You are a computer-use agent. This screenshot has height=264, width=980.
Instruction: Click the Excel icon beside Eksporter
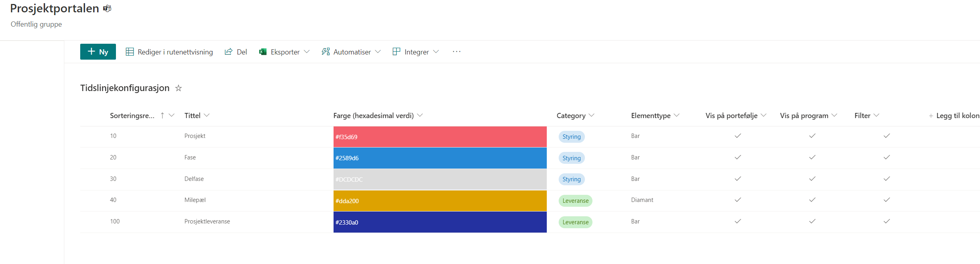click(x=262, y=52)
